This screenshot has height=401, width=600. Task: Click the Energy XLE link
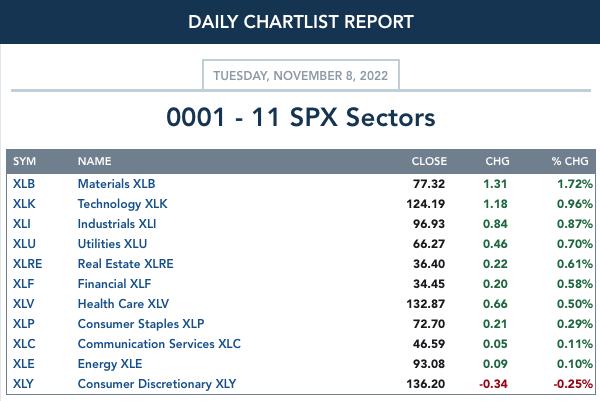pos(110,364)
